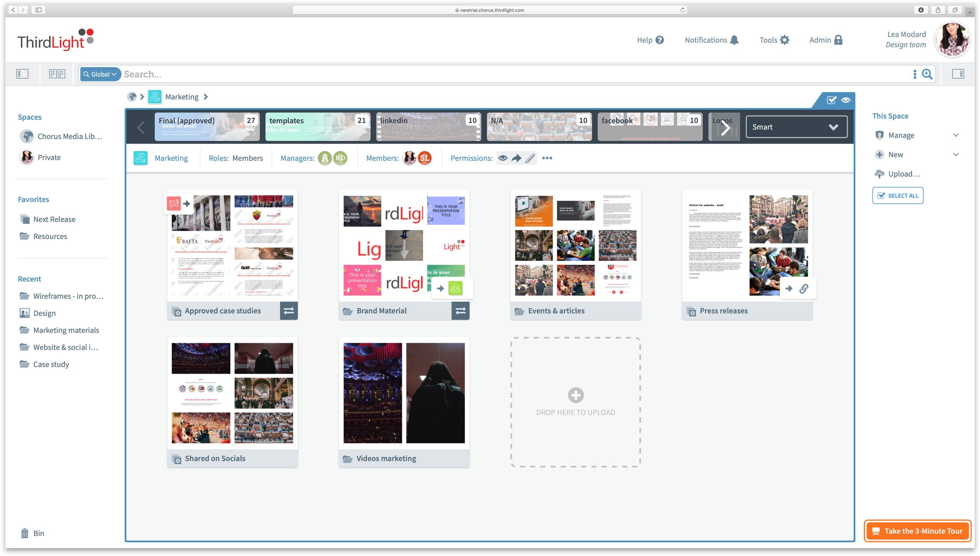Select the linkedin filter tab
Image resolution: width=980 pixels, height=556 pixels.
point(428,127)
